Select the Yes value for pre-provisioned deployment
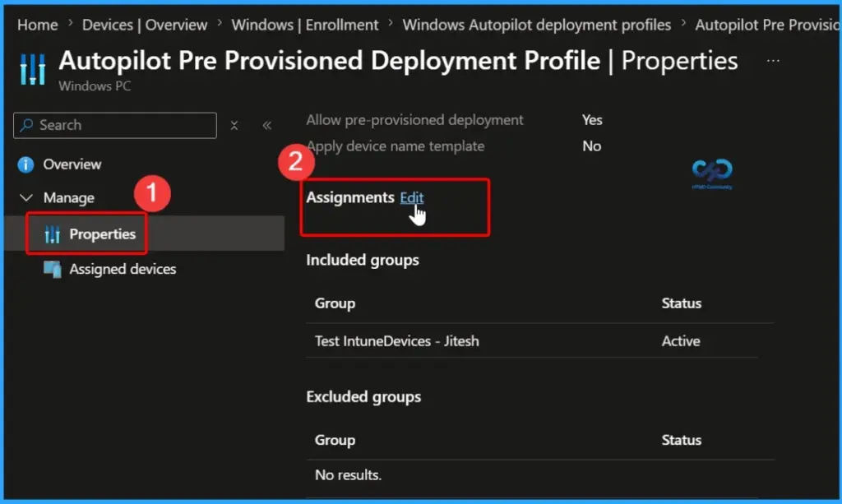842x504 pixels. (592, 120)
